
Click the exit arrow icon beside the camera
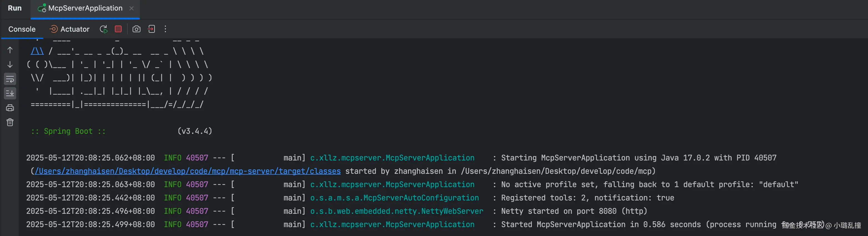tap(152, 29)
